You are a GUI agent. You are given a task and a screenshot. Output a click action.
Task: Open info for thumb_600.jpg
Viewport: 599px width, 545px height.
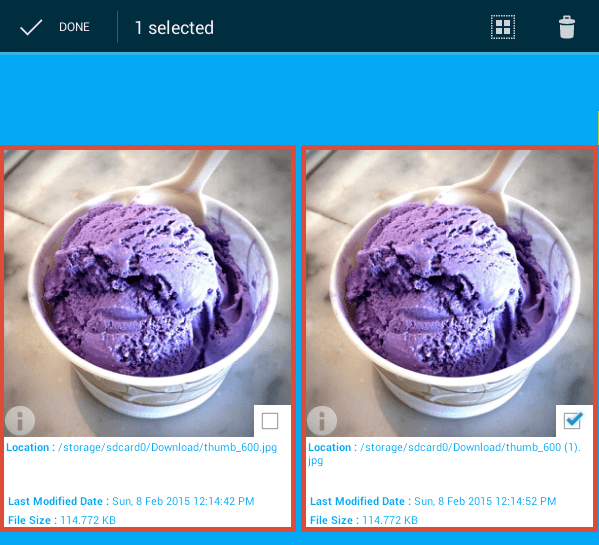[x=20, y=420]
